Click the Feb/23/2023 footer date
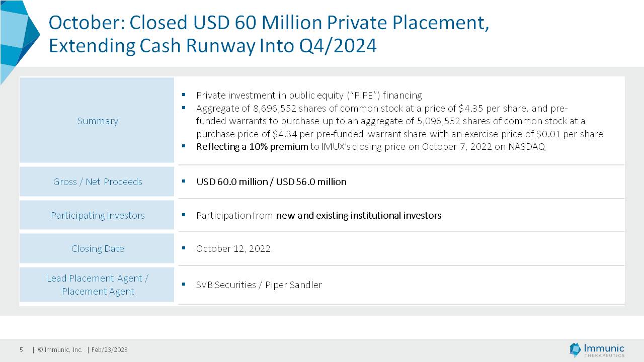 (109, 349)
